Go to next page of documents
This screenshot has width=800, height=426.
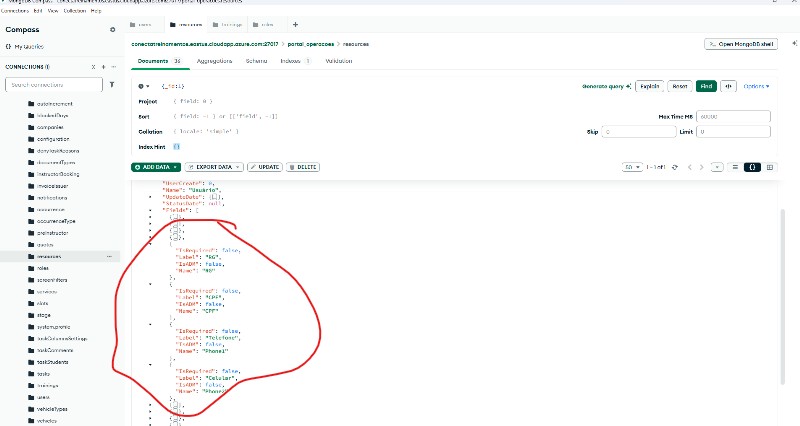point(716,167)
